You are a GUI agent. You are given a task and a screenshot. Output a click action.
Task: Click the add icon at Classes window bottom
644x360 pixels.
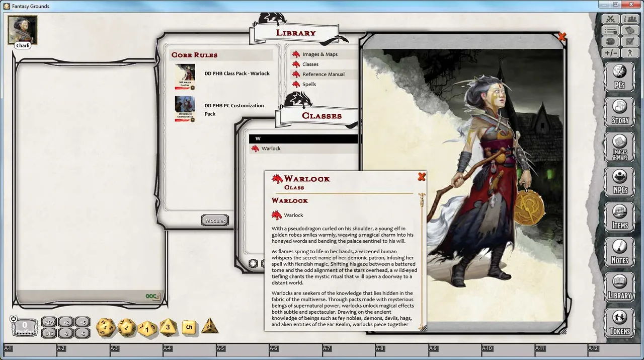pos(253,263)
